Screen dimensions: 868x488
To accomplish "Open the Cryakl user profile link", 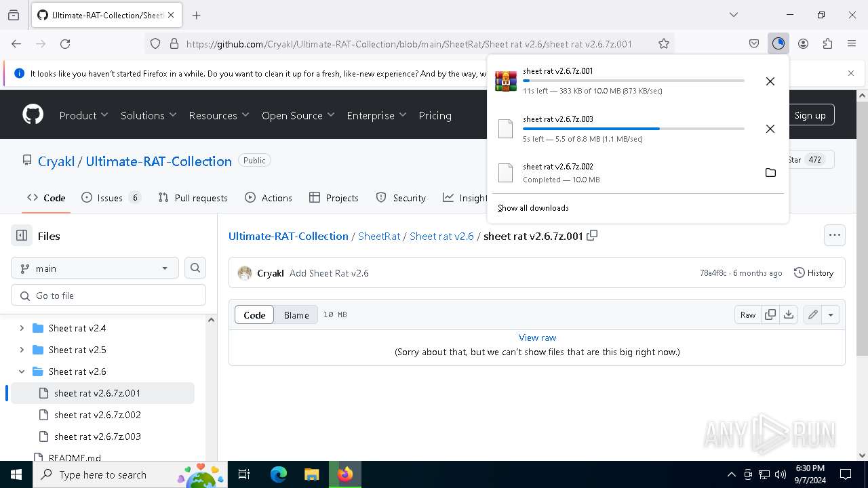I will tap(56, 161).
